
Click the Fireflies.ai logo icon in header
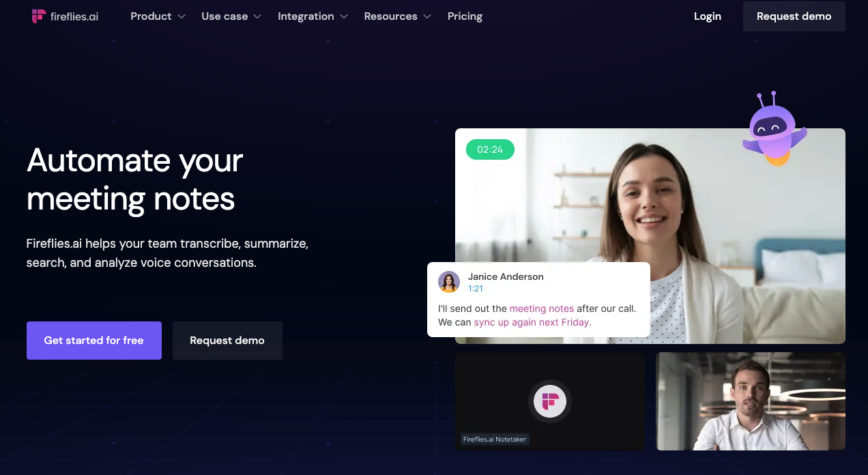[38, 16]
